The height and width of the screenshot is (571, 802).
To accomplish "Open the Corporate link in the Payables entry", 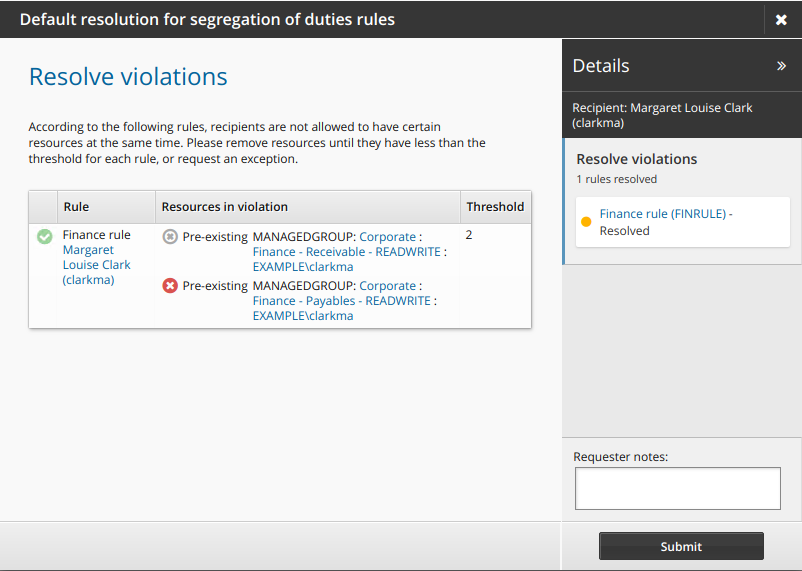I will 387,286.
